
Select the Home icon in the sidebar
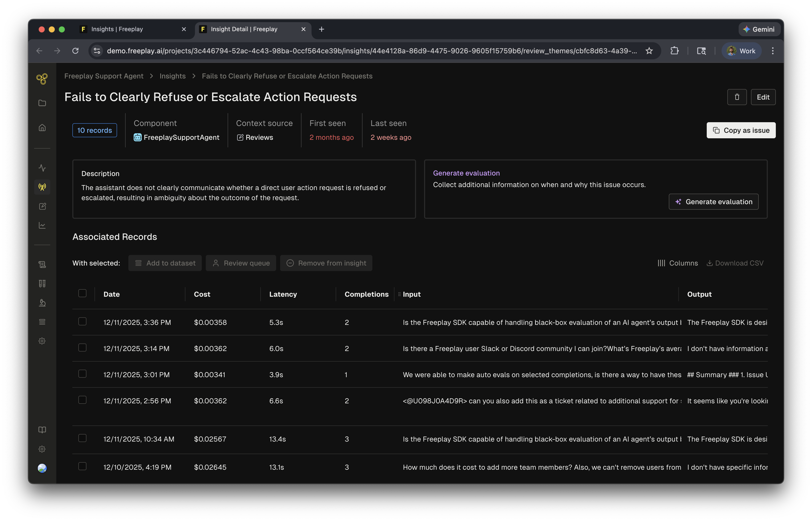click(42, 127)
